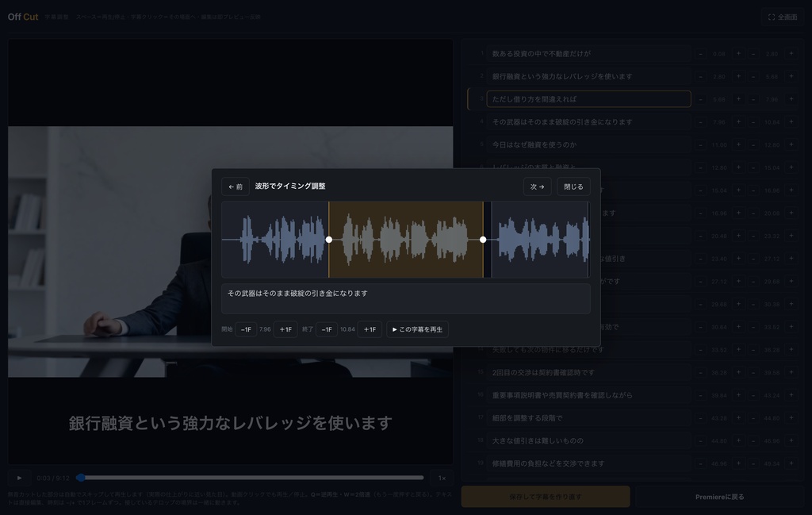The width and height of the screenshot is (812, 515).
Task: Click the highlighted orange waveform region
Action: [x=406, y=240]
